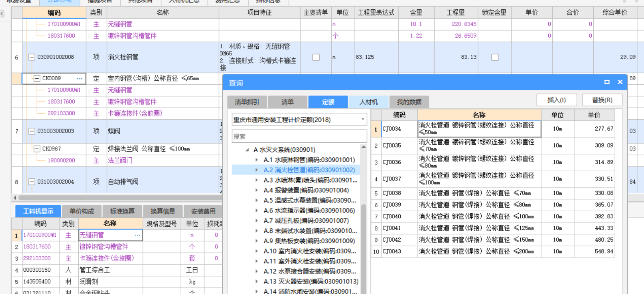
Task: Maximize the 查询 dialog
Action: [x=607, y=82]
